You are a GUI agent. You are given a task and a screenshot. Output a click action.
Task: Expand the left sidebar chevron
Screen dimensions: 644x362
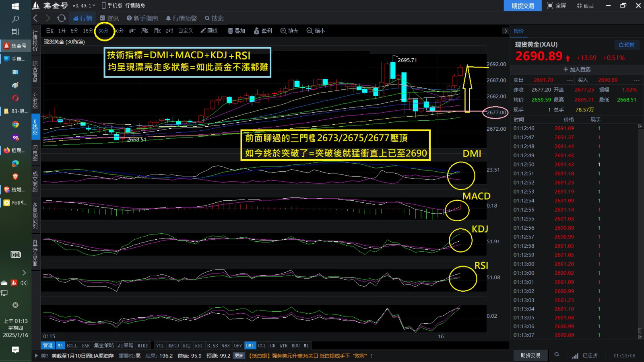click(x=24, y=273)
